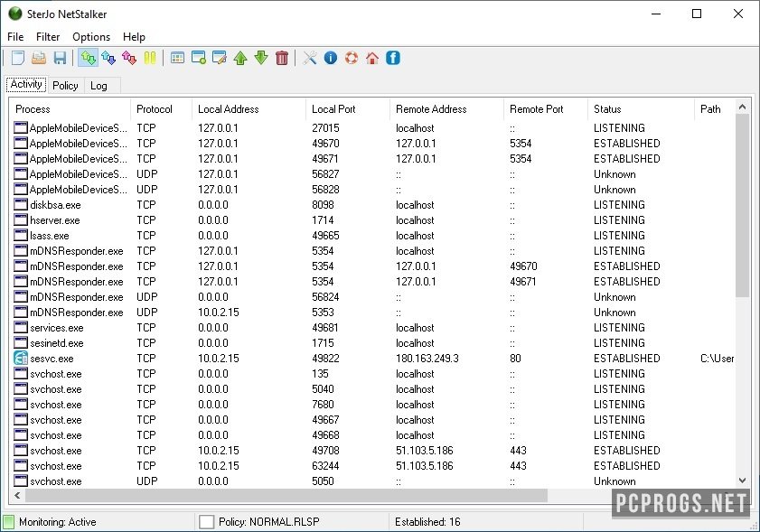Click the blue info About icon
760x532 pixels.
pos(331,58)
